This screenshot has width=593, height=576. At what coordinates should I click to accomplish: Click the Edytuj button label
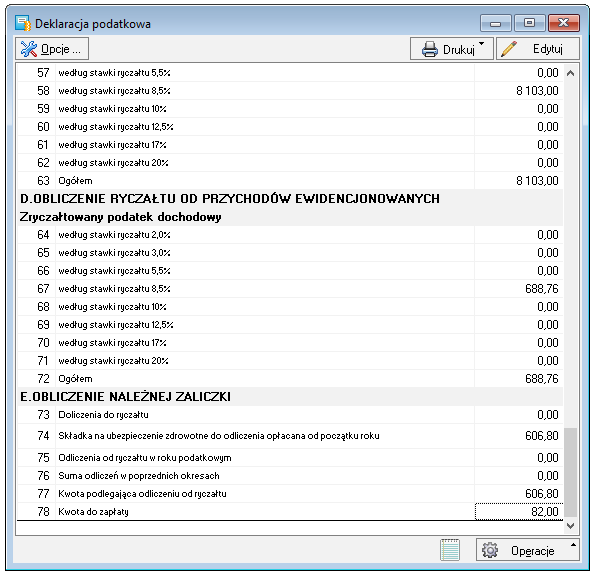548,49
